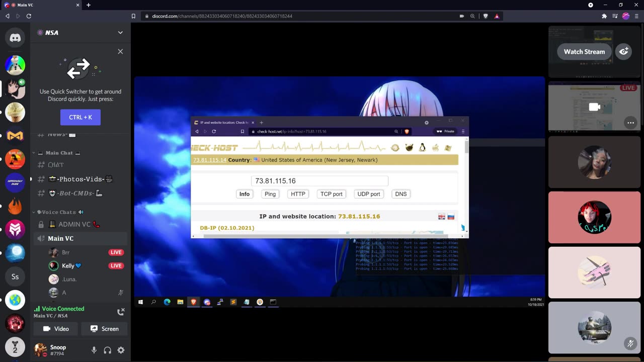Screen dimensions: 644x362
Task: Click Watch Stream button
Action: [x=584, y=52]
